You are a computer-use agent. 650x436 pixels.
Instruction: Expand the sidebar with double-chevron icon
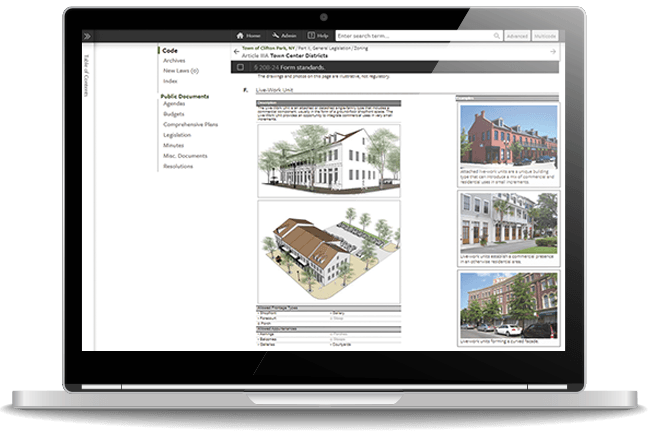tap(87, 36)
